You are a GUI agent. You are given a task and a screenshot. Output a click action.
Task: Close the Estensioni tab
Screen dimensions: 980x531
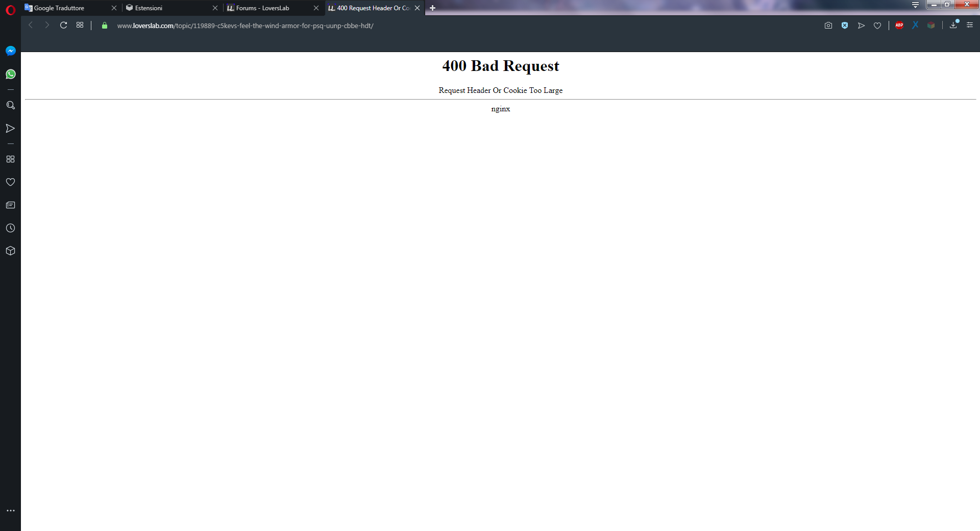point(215,8)
